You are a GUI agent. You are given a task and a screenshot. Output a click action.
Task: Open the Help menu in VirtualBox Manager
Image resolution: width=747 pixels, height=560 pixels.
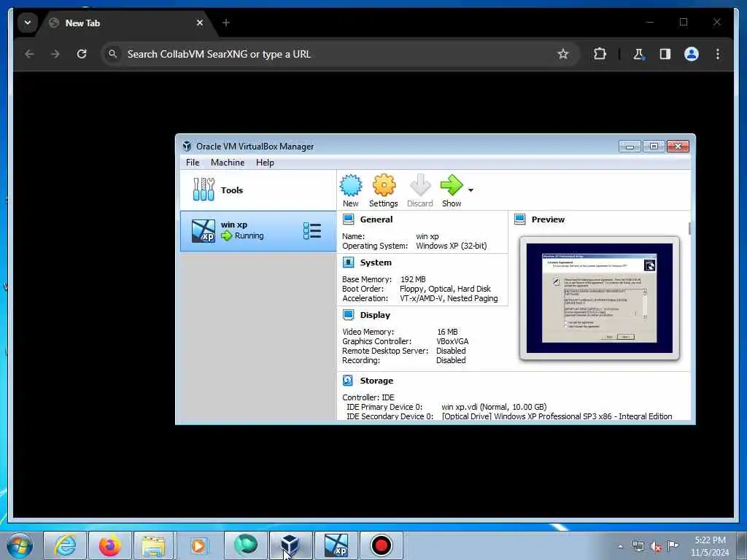265,163
